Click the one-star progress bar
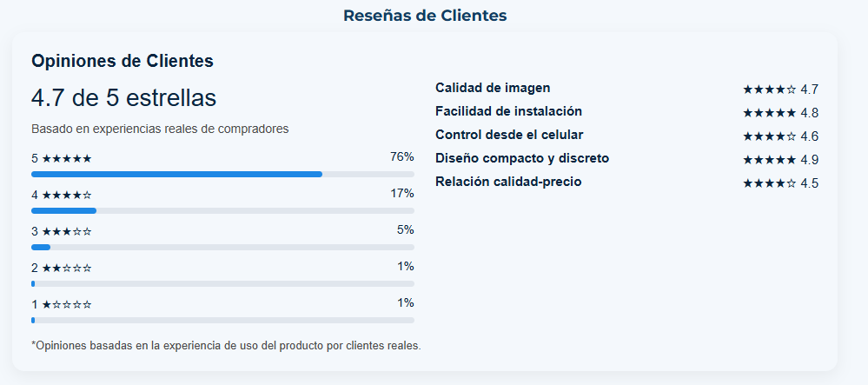 coord(222,321)
